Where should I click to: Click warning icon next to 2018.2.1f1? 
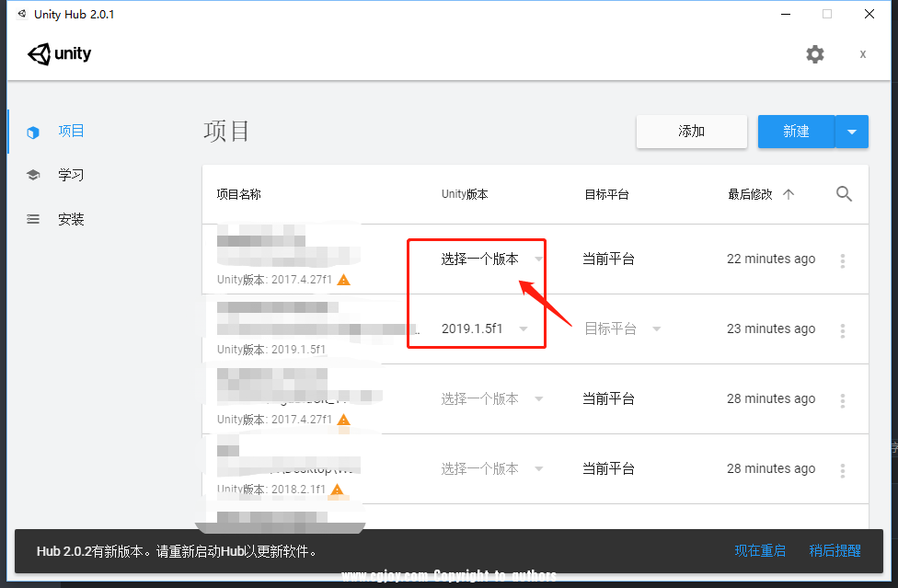pos(338,489)
